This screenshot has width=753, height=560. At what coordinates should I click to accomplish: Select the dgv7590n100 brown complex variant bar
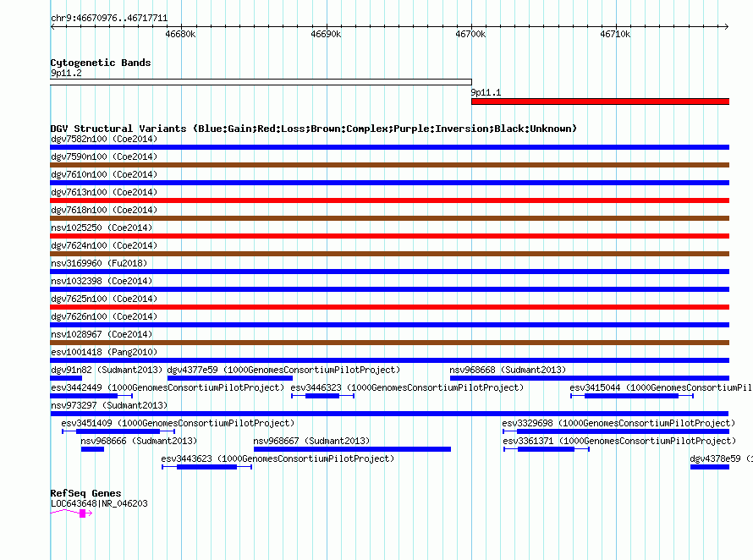pyautogui.click(x=389, y=165)
